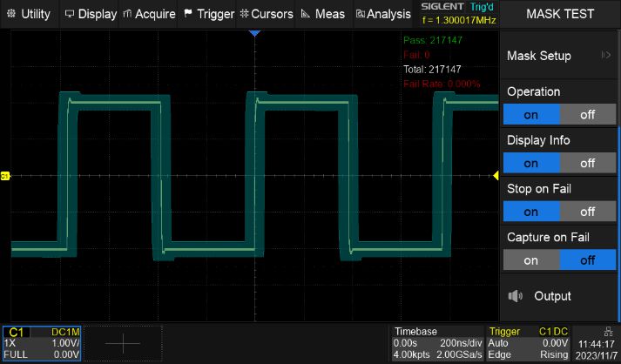
Task: Open the Timebase settings box
Action: [437, 343]
